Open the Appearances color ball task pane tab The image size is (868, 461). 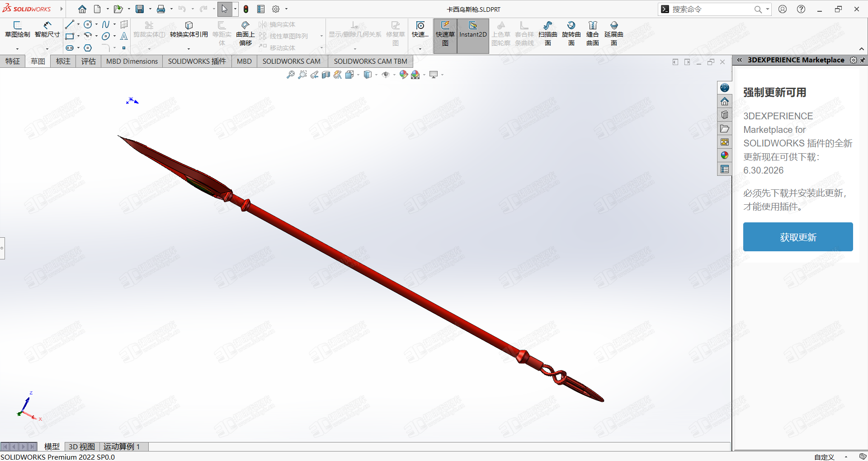point(725,155)
